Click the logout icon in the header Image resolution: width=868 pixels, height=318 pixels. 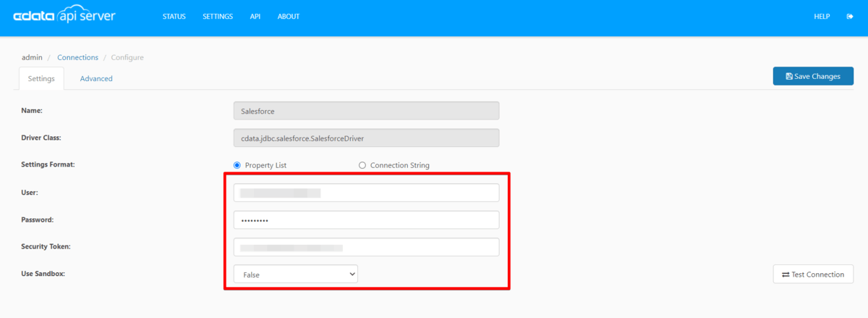click(x=849, y=17)
